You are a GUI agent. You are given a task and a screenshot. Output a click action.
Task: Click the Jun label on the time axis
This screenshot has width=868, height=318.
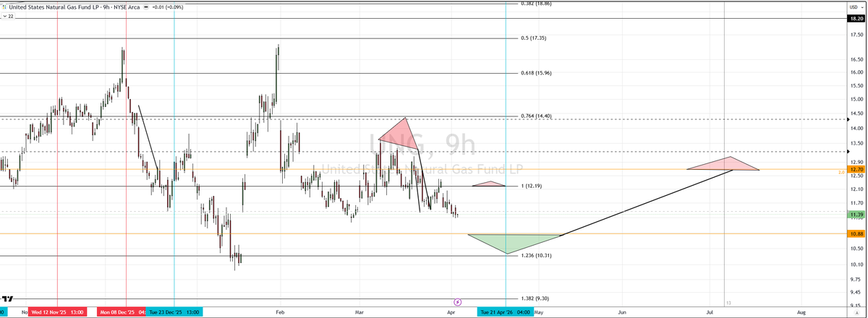(621, 311)
